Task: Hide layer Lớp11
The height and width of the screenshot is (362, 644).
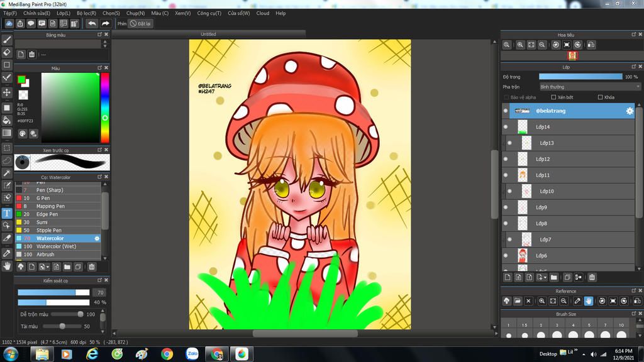Action: (x=506, y=175)
